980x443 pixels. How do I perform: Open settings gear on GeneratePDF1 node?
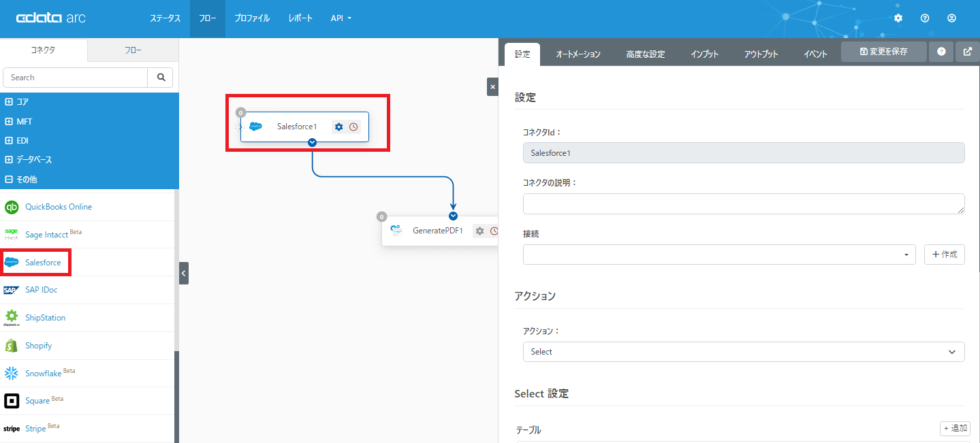(x=479, y=231)
